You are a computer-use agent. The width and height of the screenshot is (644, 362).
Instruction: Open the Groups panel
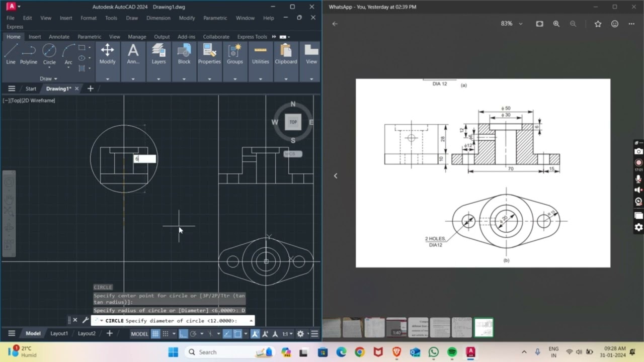[x=235, y=61]
